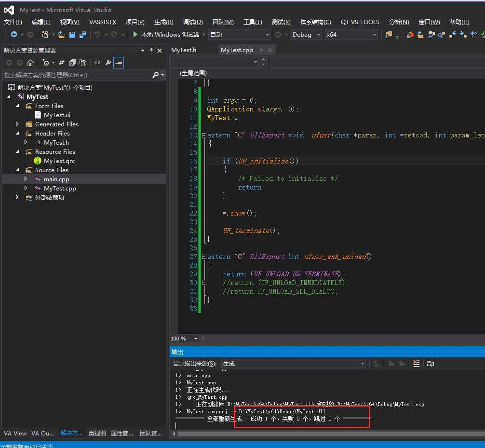485x448 pixels.
Task: Close the MyTest.cpp editor tab
Action: (270, 50)
